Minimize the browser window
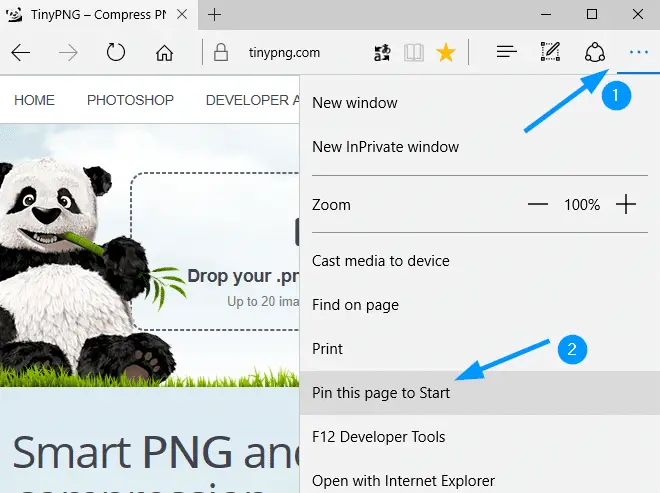 (546, 15)
